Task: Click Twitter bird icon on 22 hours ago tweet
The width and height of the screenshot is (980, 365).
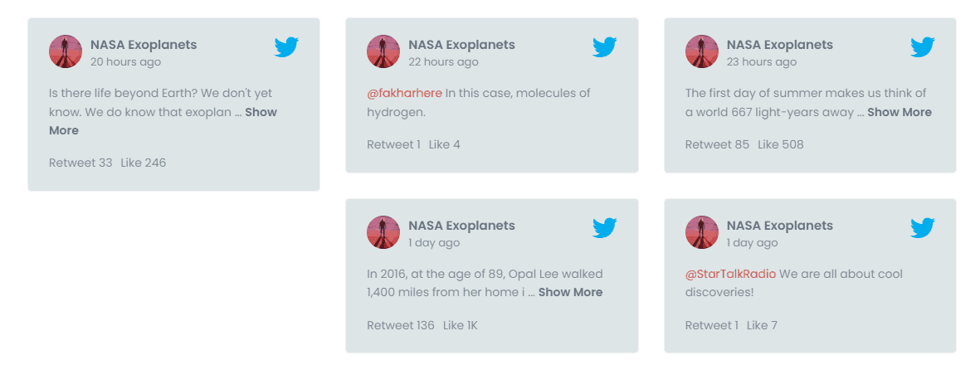Action: (604, 47)
